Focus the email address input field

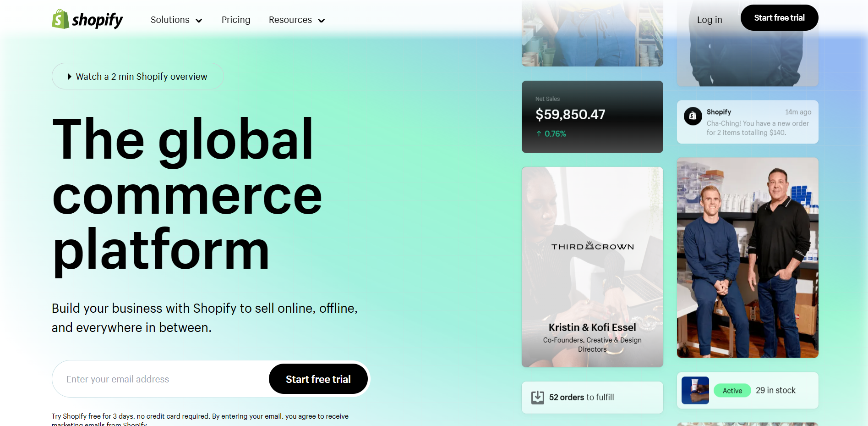tap(160, 379)
